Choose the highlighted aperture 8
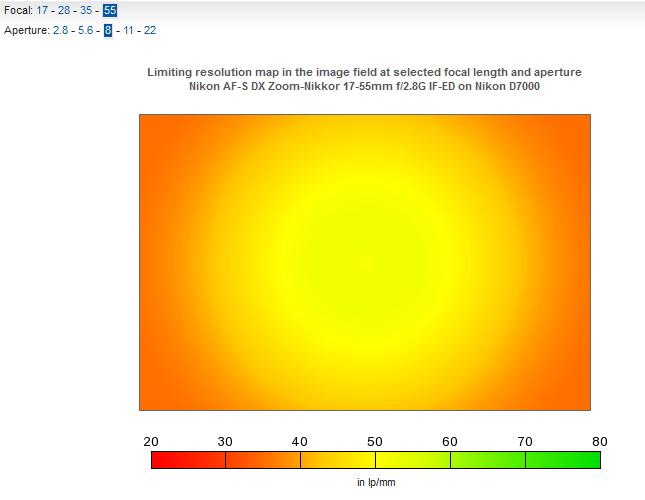645x500 pixels. 108,30
